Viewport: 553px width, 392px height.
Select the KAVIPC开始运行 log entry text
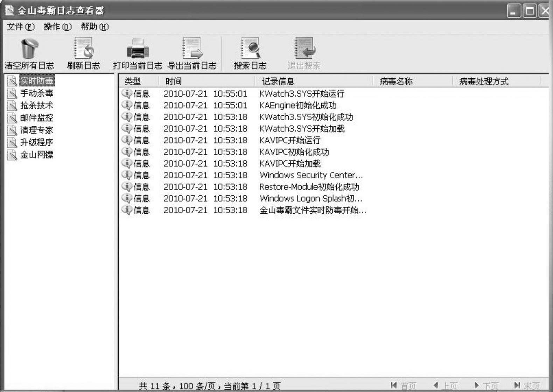point(290,140)
